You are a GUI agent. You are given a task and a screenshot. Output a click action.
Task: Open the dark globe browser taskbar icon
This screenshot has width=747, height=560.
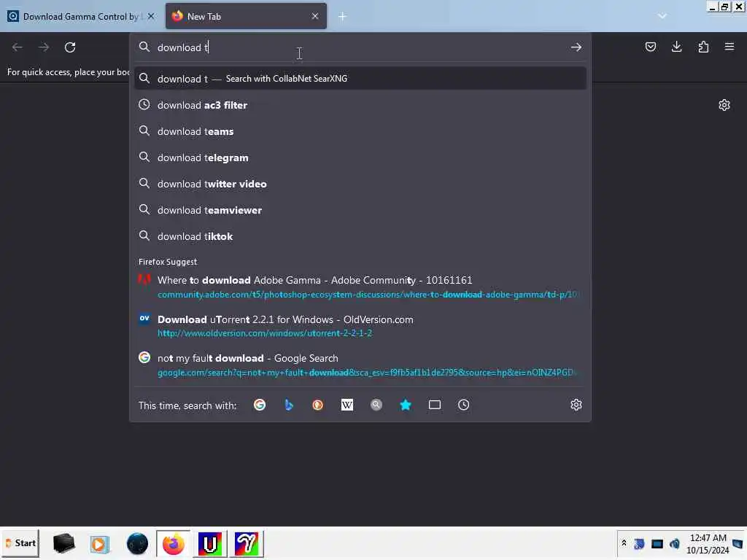(x=137, y=543)
